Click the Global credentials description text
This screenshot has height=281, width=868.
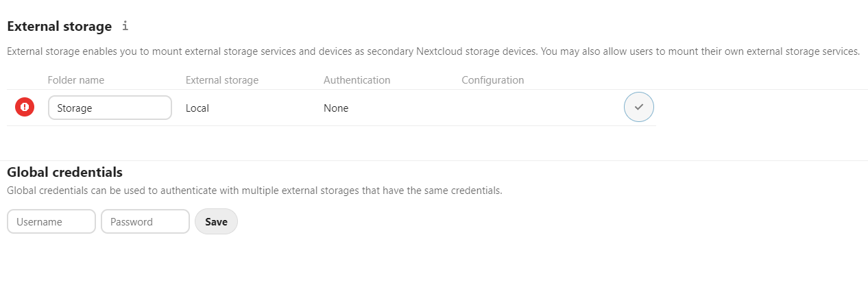coord(254,191)
